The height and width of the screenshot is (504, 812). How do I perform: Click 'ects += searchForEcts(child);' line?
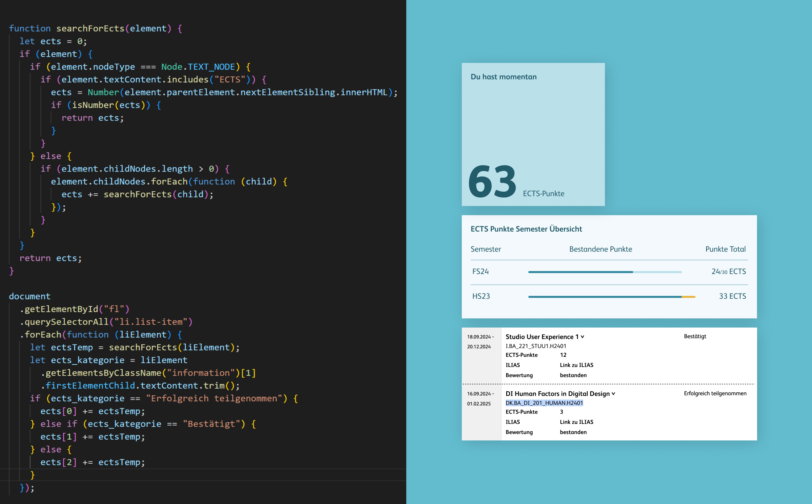pyautogui.click(x=137, y=195)
